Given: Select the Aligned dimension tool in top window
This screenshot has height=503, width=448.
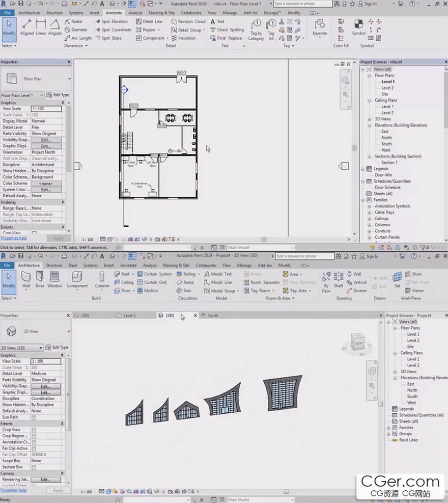Looking at the screenshot, I should 26,27.
